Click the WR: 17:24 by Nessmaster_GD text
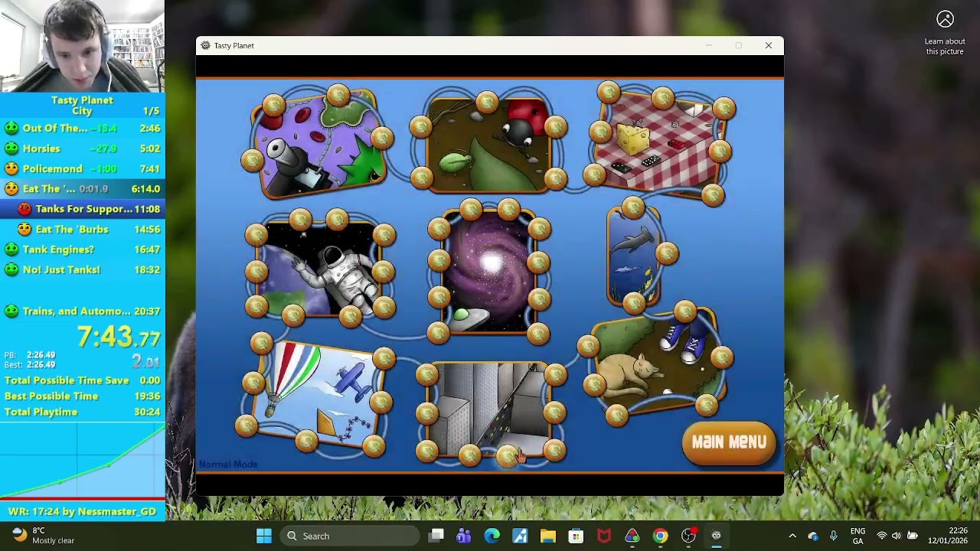Image resolution: width=980 pixels, height=551 pixels. 82,511
